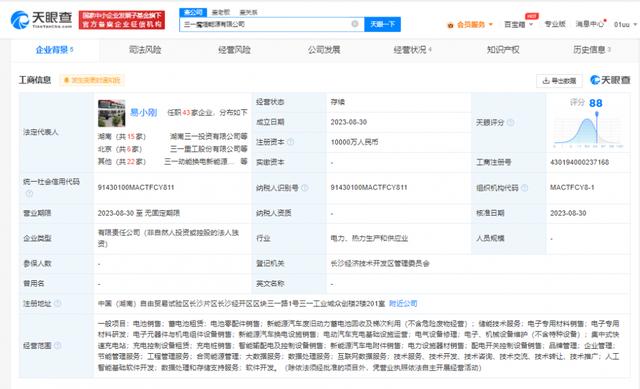
Task: Click the red 官方备案企业征信机构 banner
Action: (122, 20)
